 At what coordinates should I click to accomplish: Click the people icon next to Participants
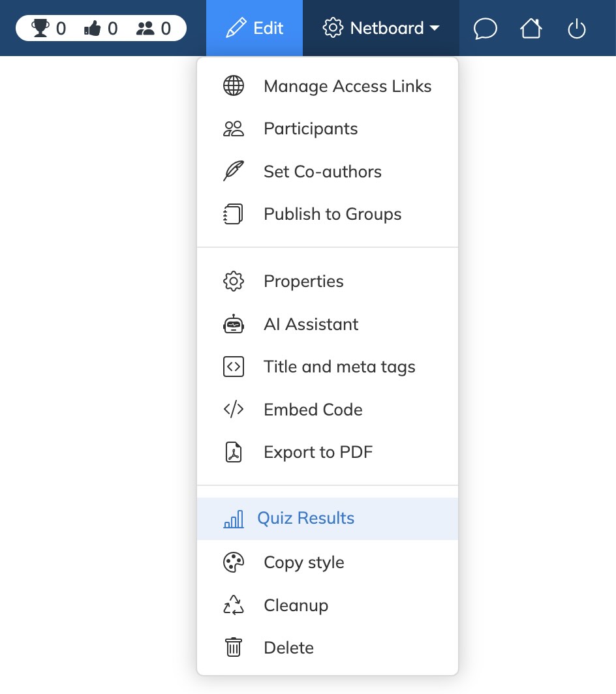(234, 128)
